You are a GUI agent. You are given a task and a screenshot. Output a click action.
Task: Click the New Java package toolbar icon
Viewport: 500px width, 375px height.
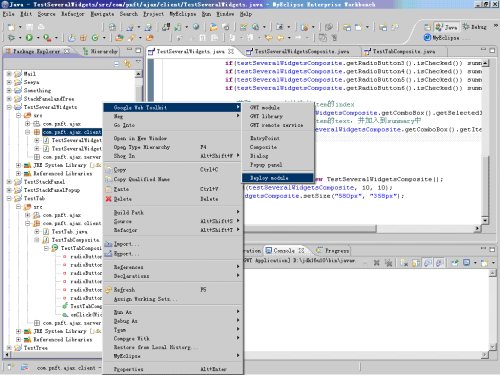[x=83, y=38]
